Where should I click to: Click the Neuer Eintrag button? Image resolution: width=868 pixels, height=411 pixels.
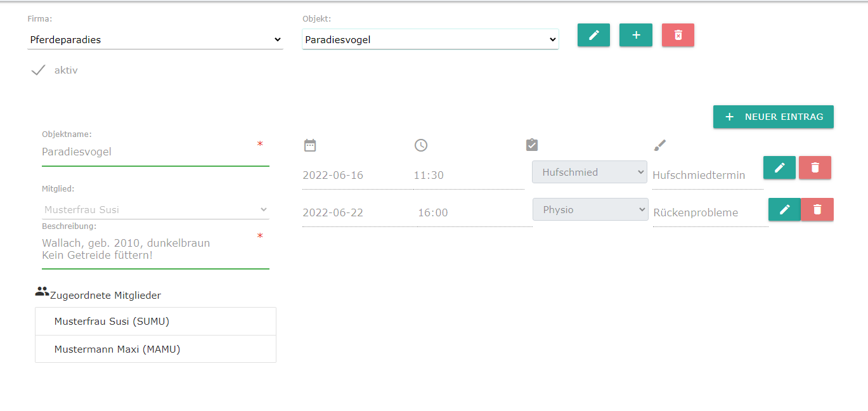point(773,117)
